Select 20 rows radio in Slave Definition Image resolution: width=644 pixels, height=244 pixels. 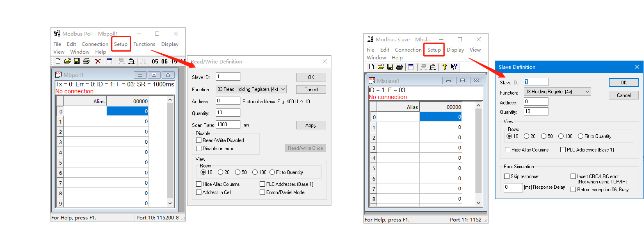(527, 136)
